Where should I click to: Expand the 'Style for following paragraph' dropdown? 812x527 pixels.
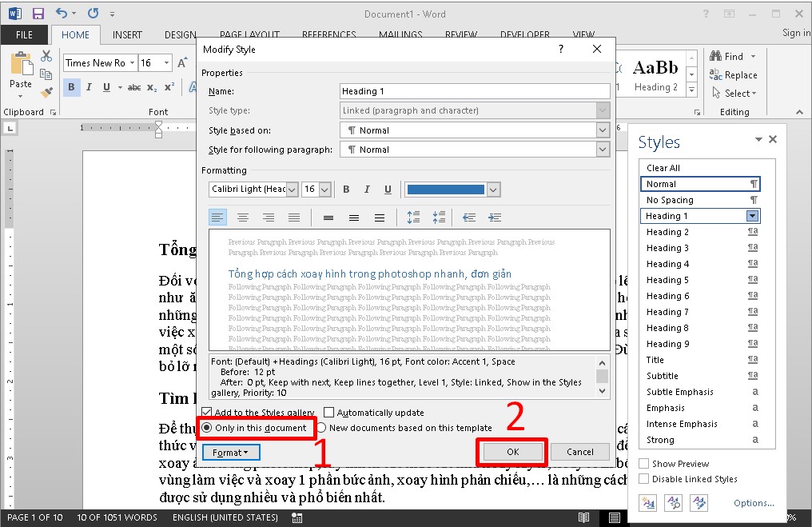point(603,150)
